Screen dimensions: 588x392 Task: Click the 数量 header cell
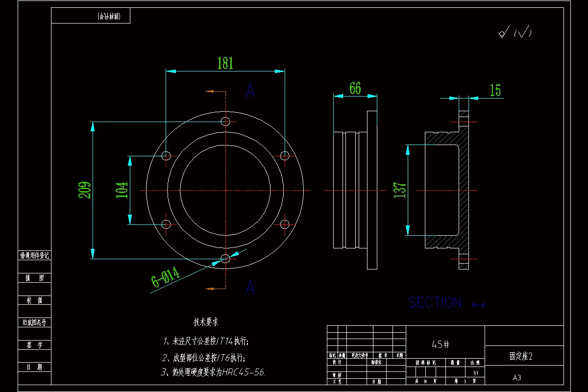click(x=455, y=363)
